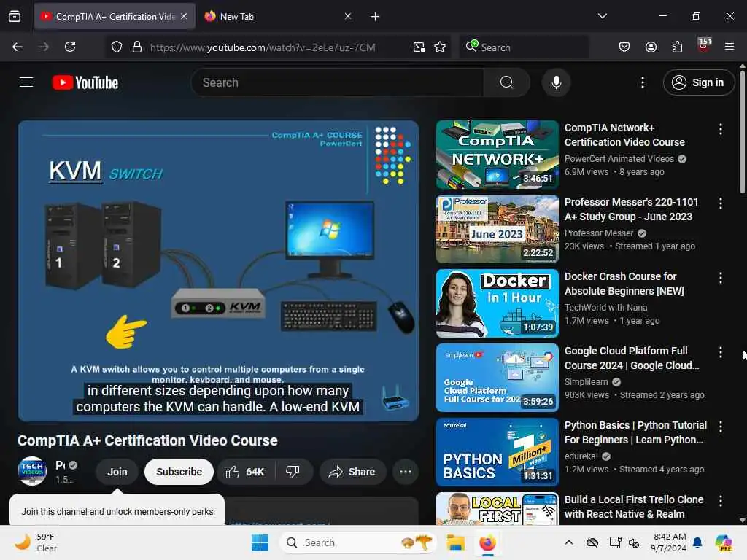
Task: Share the video
Action: [x=352, y=472]
